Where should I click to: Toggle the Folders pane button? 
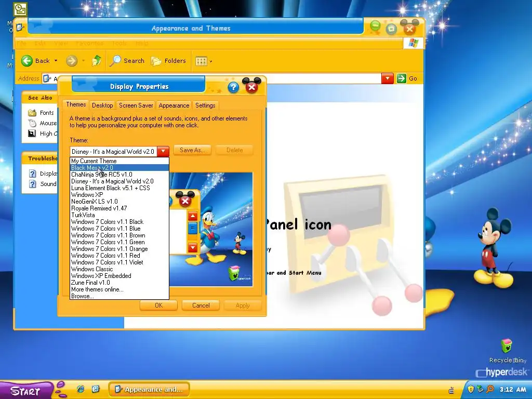click(169, 61)
